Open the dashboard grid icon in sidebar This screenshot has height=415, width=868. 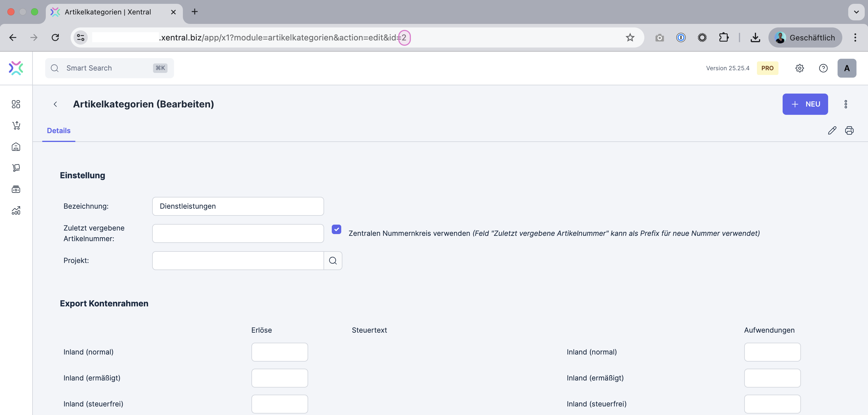(16, 104)
